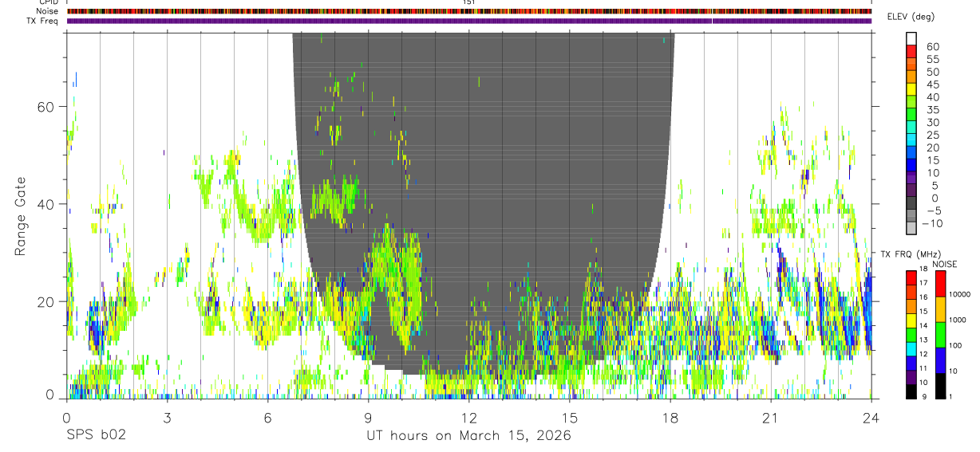Click the '−5' label on ELEV scale
This screenshot has width=980, height=452.
[933, 211]
